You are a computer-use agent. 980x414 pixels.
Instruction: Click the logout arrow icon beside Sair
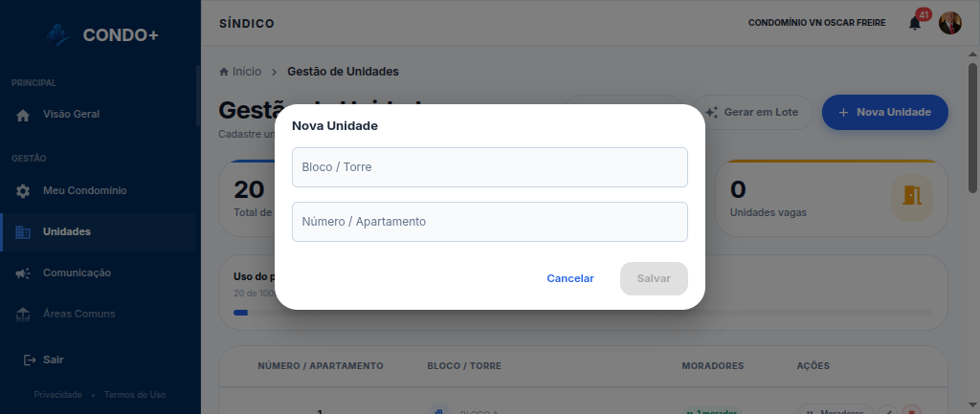tap(30, 360)
